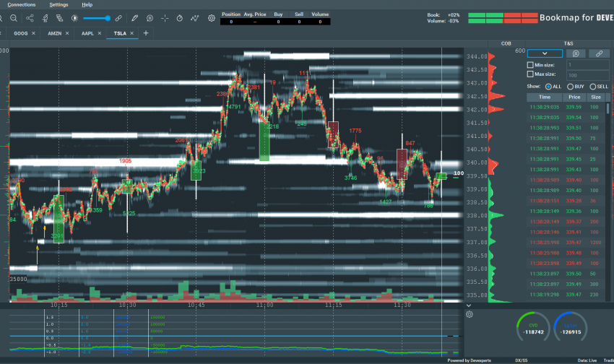Click the COB panel header
Image resolution: width=614 pixels, height=364 pixels.
[x=506, y=43]
